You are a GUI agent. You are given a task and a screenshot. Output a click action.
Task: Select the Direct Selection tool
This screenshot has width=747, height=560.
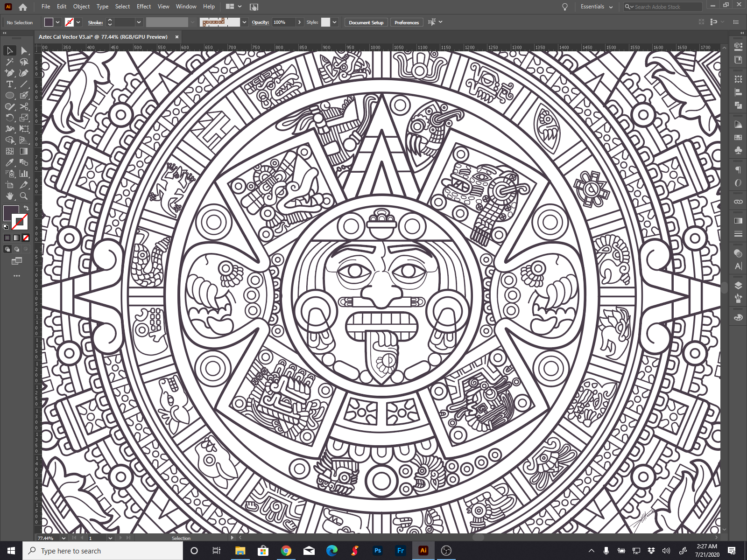(24, 50)
